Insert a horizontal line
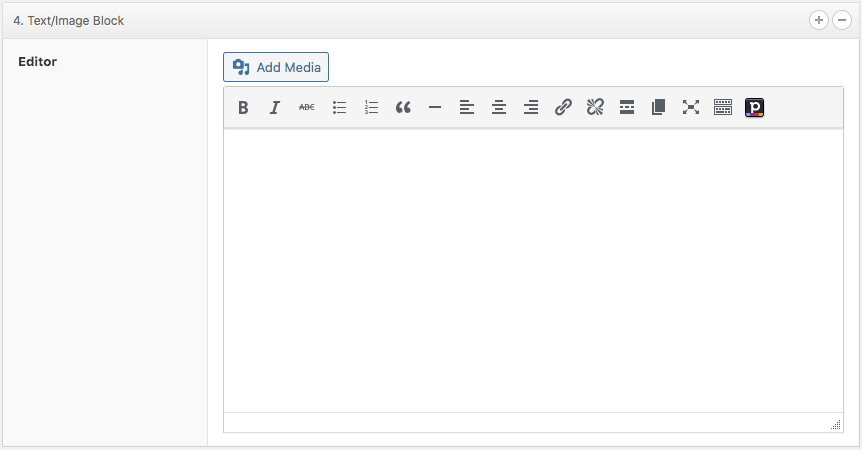 pos(435,107)
